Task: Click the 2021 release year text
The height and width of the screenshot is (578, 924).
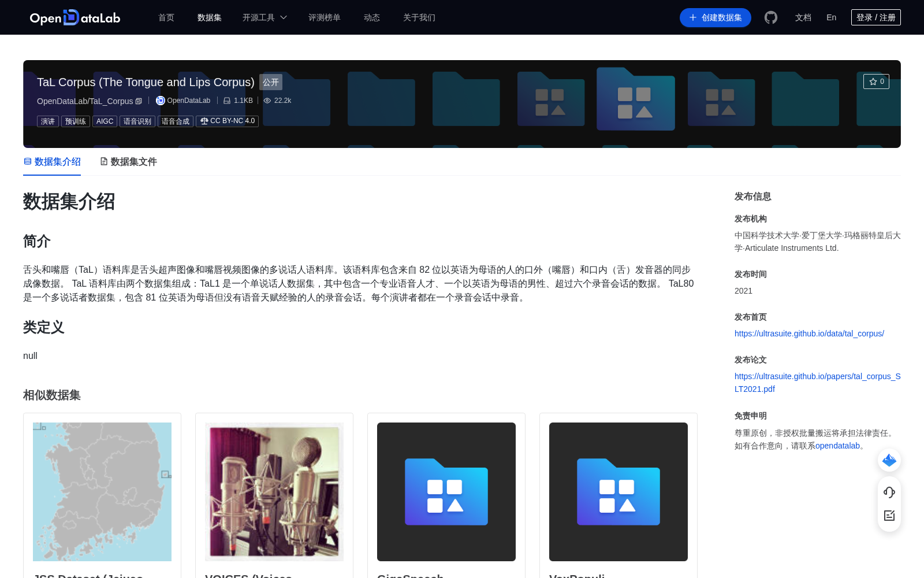Action: coord(743,291)
